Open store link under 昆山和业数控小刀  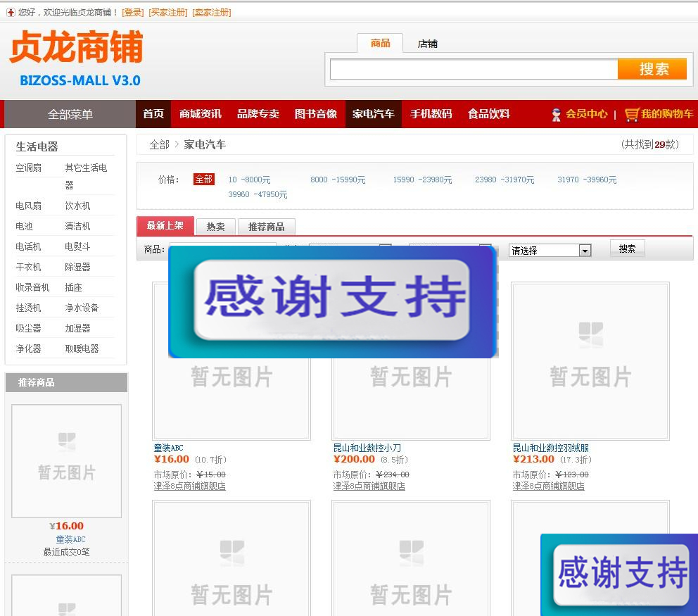pyautogui.click(x=369, y=486)
